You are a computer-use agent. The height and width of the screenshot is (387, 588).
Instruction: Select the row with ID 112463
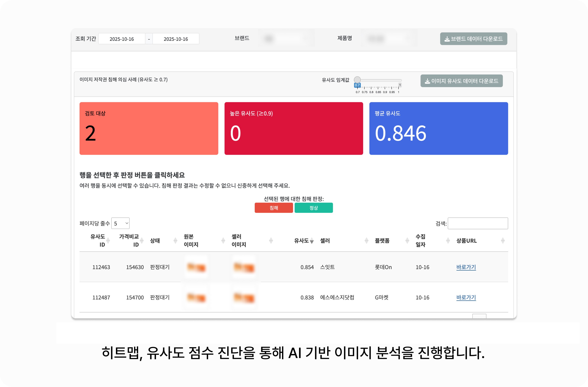(101, 267)
